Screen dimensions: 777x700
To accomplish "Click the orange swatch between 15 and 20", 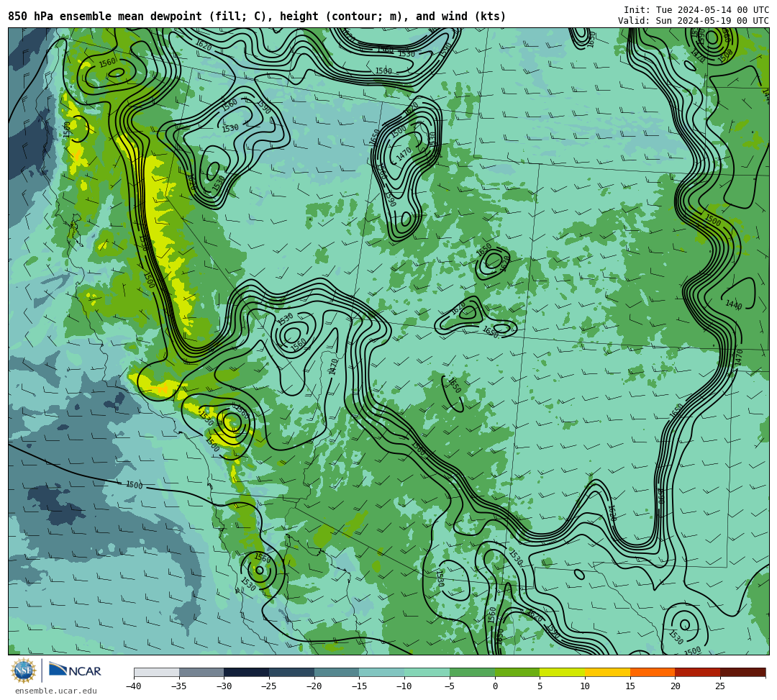I will (x=653, y=672).
